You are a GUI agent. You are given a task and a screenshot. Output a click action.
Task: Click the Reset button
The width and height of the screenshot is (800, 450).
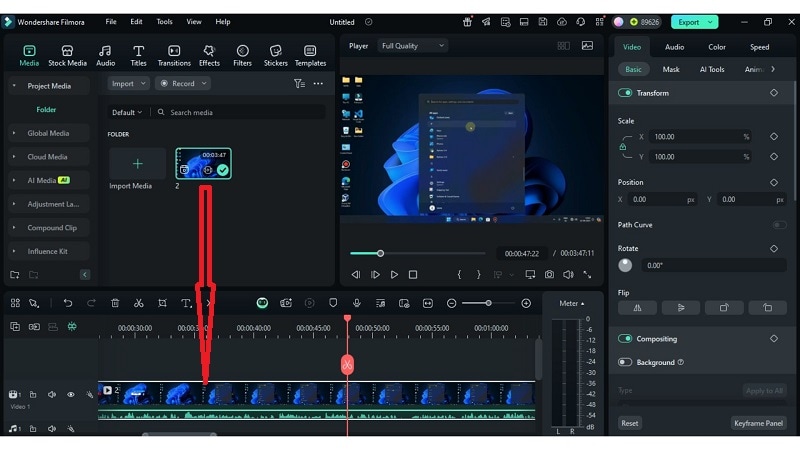coord(630,423)
